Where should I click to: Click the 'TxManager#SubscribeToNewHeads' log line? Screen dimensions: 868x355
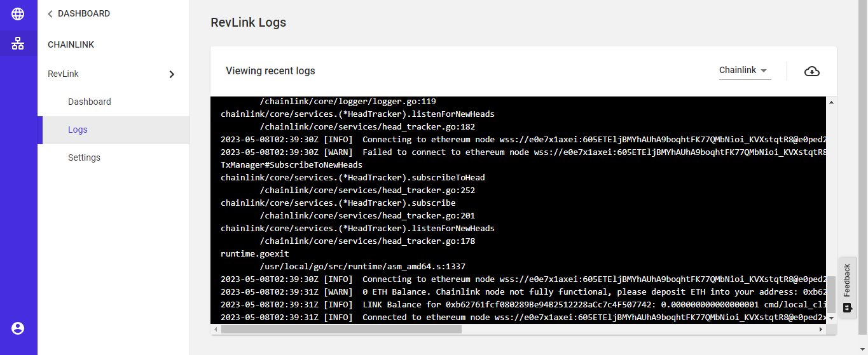point(292,164)
